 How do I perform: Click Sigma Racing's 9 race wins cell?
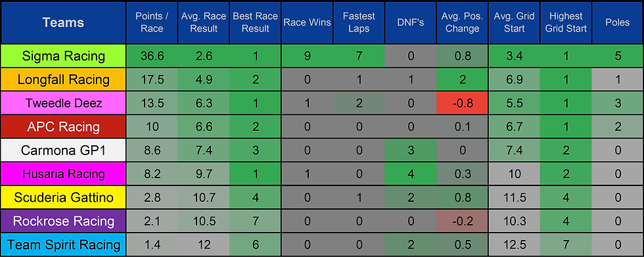(x=308, y=57)
